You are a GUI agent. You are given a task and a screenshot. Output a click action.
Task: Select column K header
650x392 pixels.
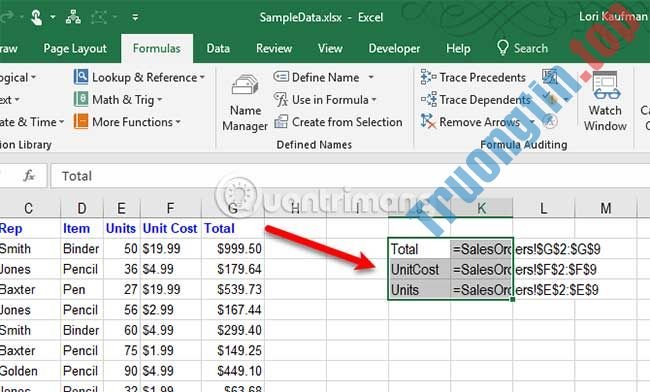click(482, 208)
